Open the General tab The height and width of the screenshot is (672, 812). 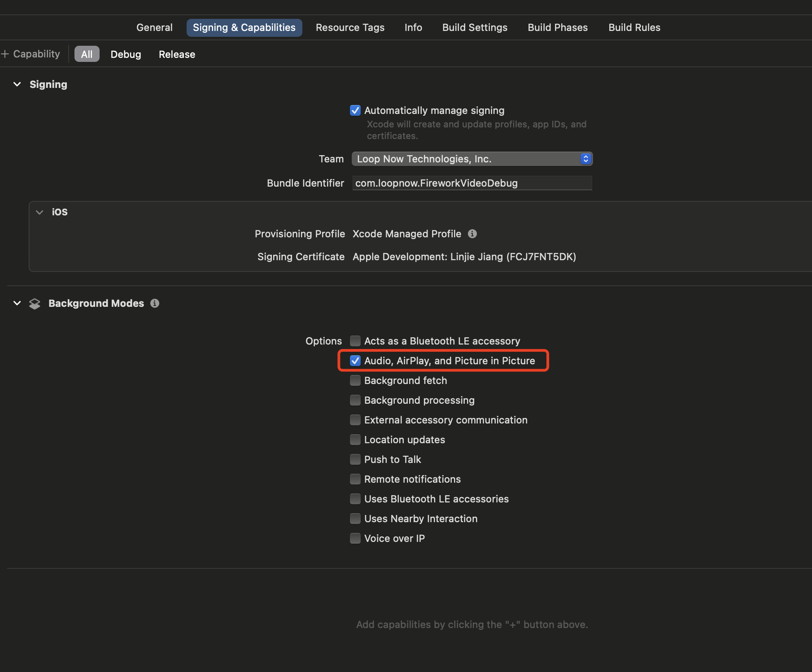pos(154,27)
